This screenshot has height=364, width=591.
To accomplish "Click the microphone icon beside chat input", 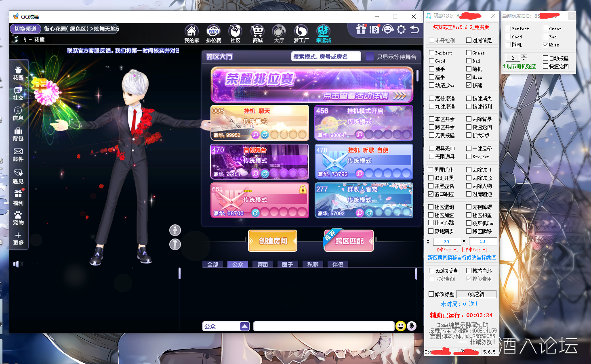I will [x=412, y=326].
